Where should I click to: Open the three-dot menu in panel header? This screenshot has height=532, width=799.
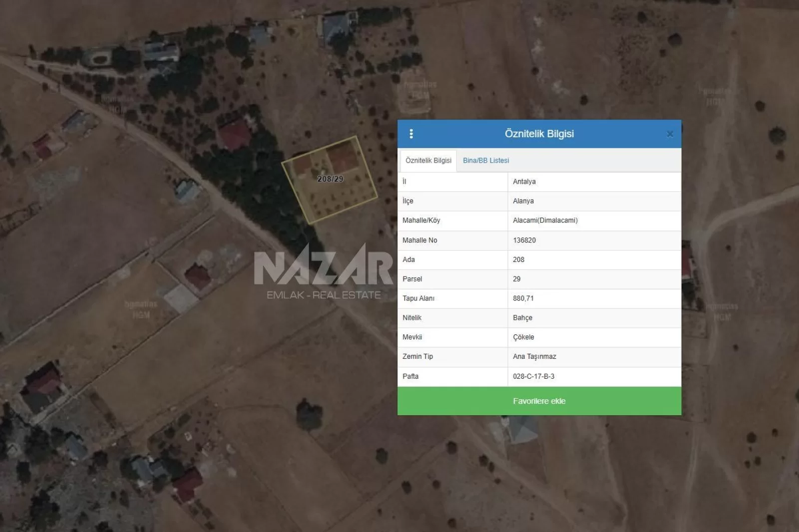click(411, 134)
